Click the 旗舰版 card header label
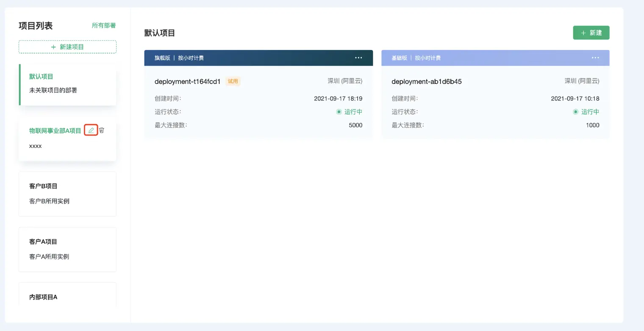This screenshot has height=331, width=644. 162,58
